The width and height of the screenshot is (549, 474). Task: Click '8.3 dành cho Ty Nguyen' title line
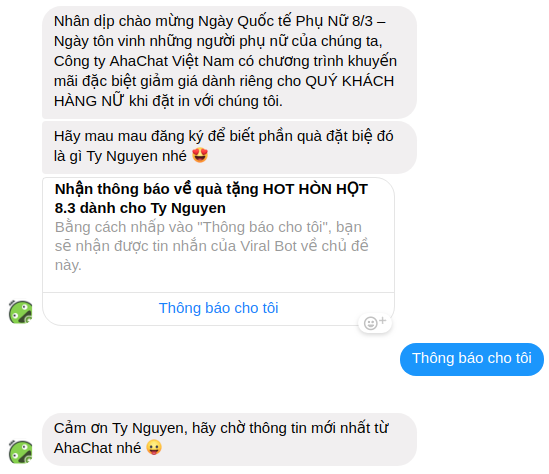[140, 208]
